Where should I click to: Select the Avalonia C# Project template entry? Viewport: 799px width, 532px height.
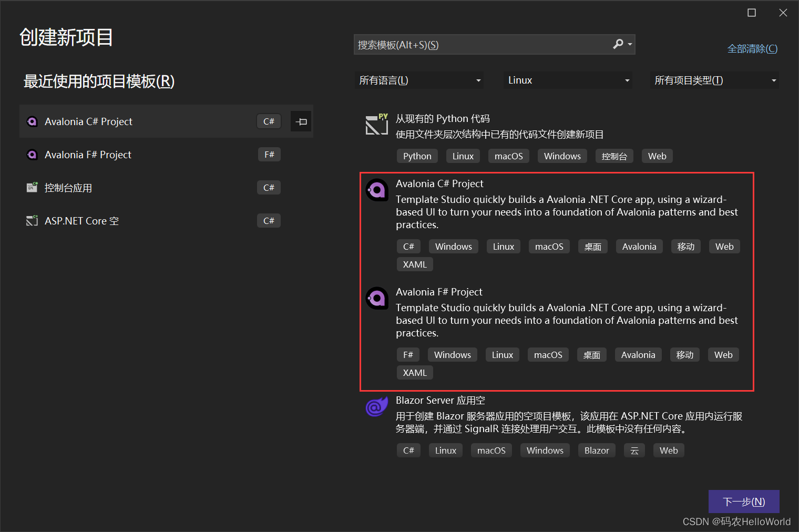(526, 204)
